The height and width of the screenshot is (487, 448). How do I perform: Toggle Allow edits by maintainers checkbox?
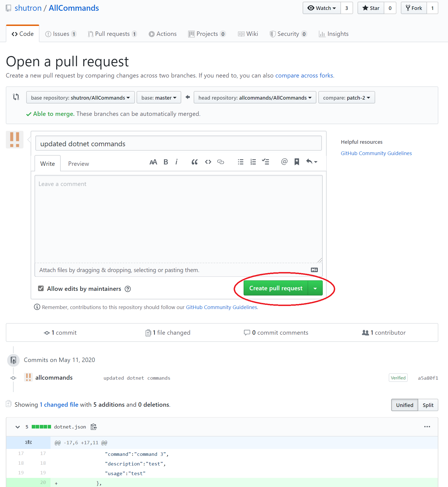pyautogui.click(x=41, y=288)
